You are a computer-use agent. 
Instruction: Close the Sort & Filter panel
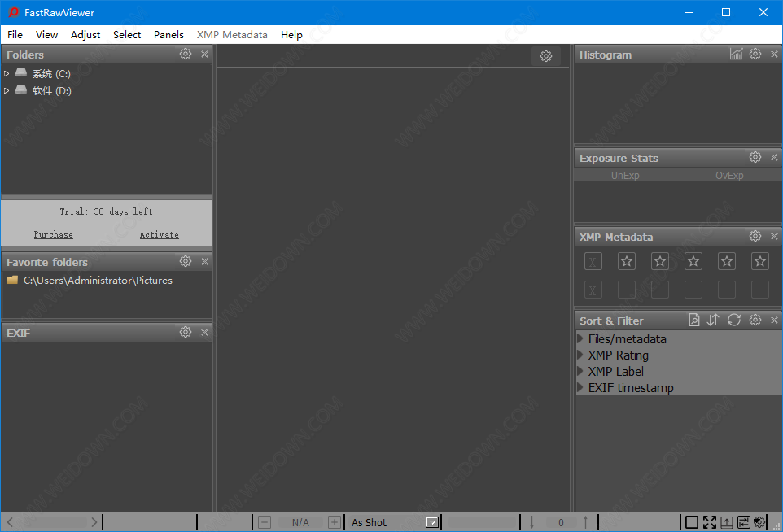(775, 320)
